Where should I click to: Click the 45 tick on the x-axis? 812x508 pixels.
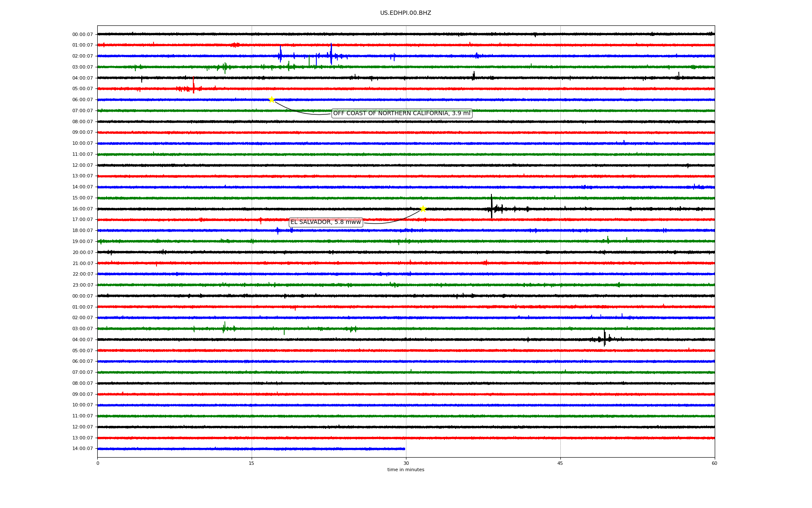(560, 463)
